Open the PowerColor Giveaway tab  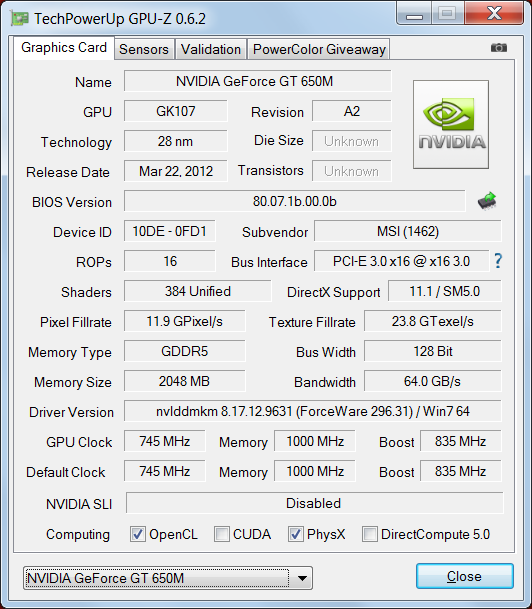[319, 49]
